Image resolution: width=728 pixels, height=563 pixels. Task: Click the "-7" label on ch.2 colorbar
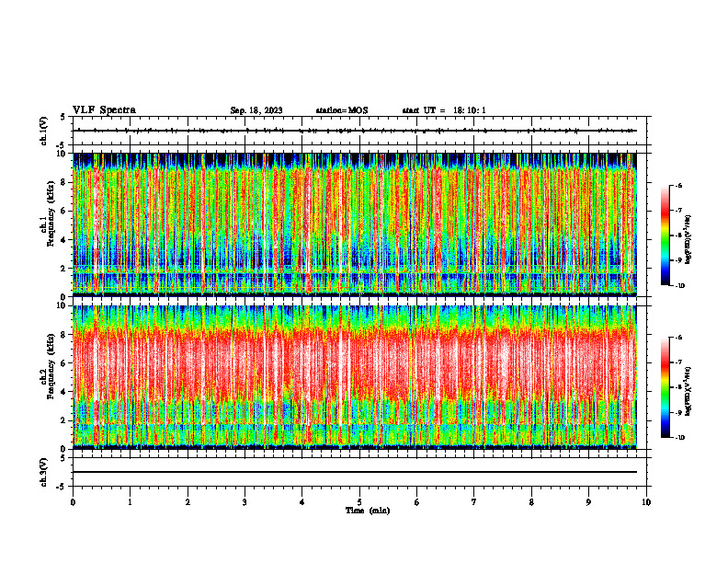coord(678,362)
